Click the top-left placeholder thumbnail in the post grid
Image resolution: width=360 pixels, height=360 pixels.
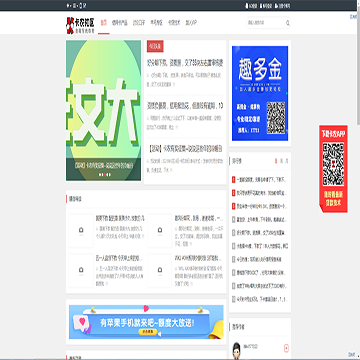(81, 231)
